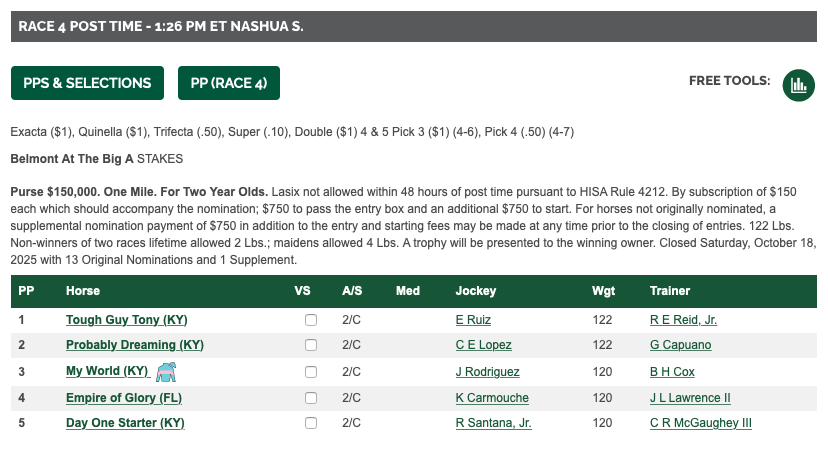The image size is (828, 452).
Task: Select the VS checkbox for My World
Action: tap(311, 372)
